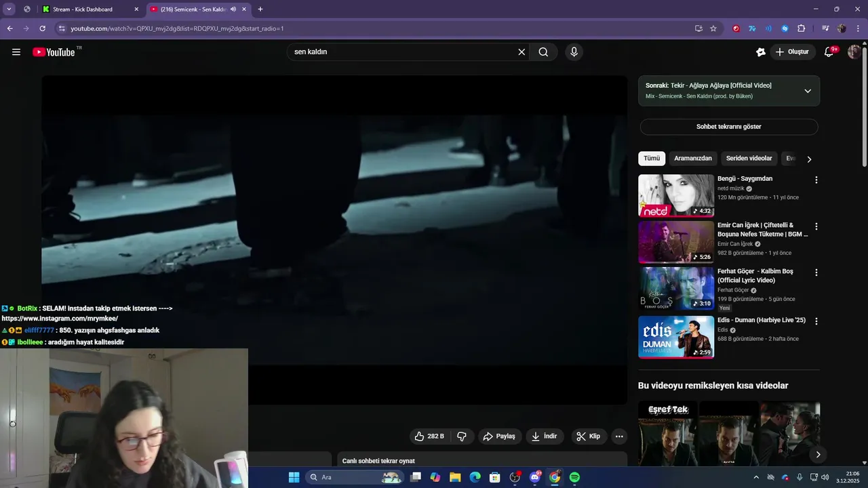Open the YouTube Playables star icon
The image size is (868, 488).
761,52
